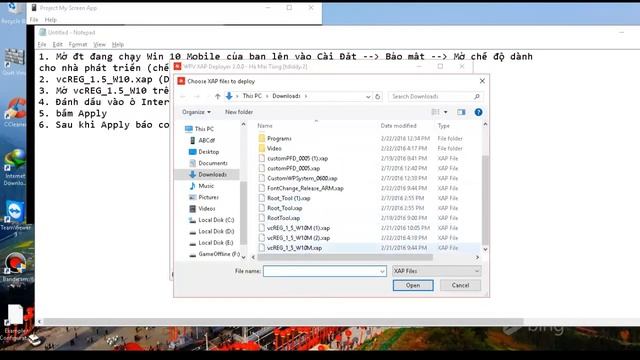Open Project My Screen App File menu
640x360 pixels.
pyautogui.click(x=34, y=20)
